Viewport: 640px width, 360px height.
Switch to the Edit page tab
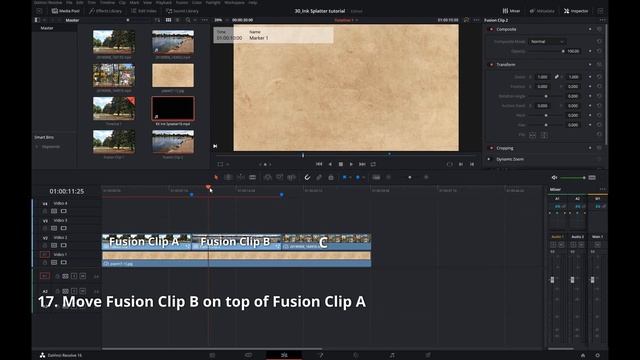(284, 355)
